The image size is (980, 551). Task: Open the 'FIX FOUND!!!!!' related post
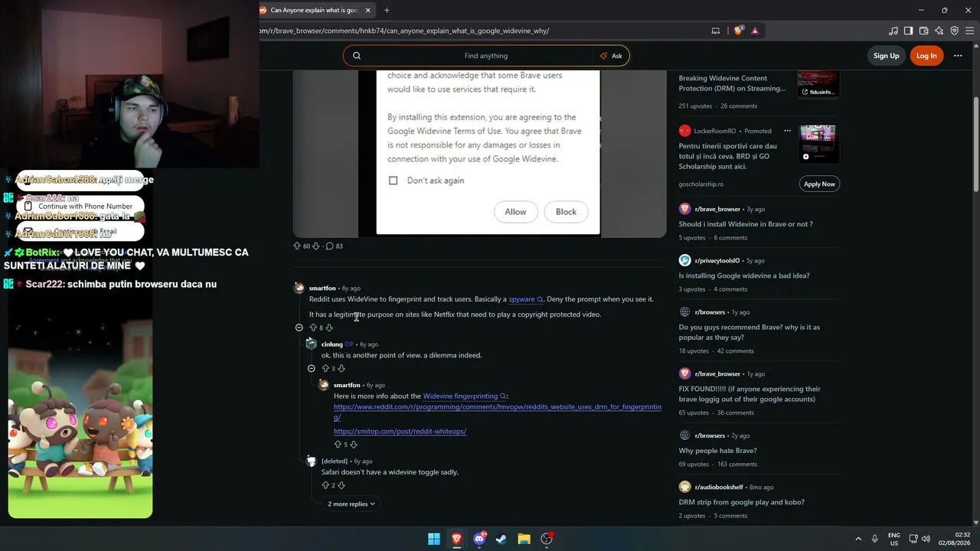750,394
